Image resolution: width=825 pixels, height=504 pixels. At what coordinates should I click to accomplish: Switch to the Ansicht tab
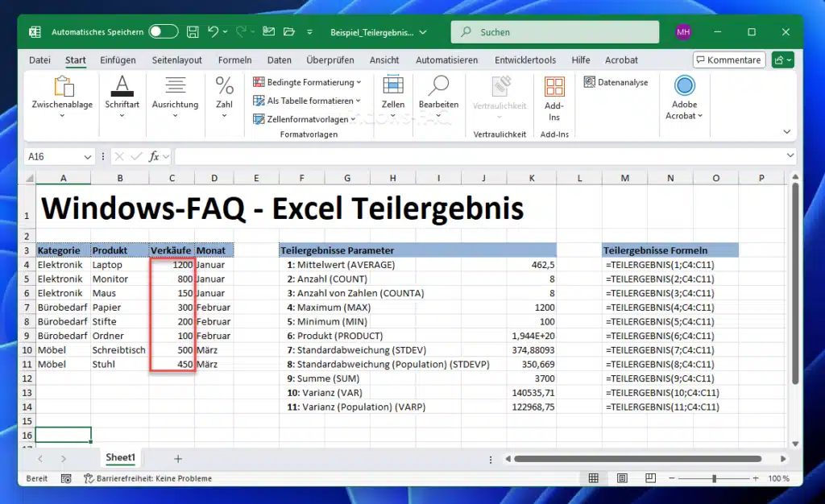click(384, 60)
